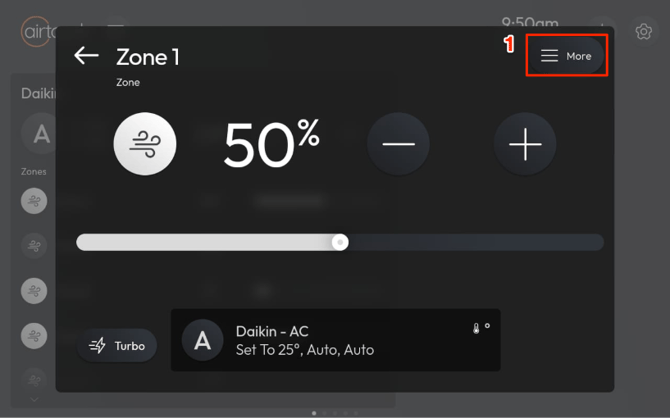Screen dimensions: 670x418
Task: Click the airflow slider handle at 50%
Action: (340, 242)
